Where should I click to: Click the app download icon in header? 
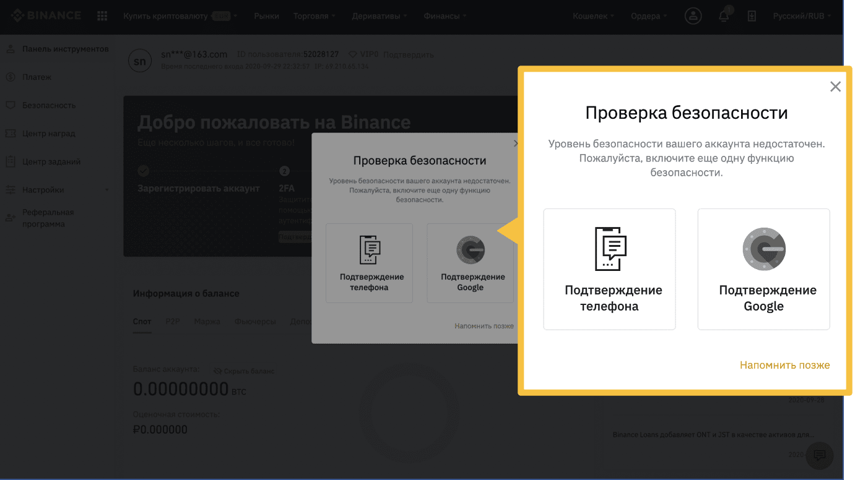click(x=752, y=16)
